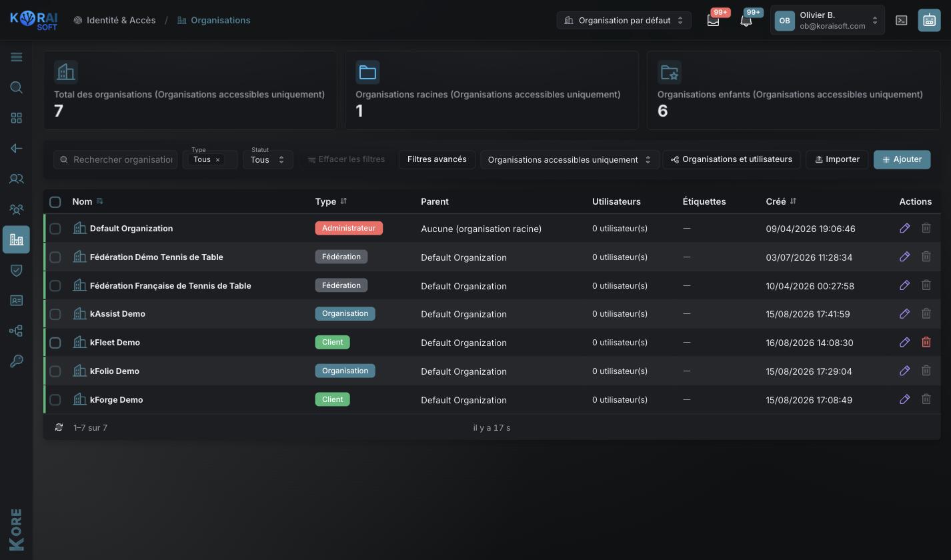Screen dimensions: 951x560
Task: Check the Default Organization row checkbox
Action: click(55, 229)
